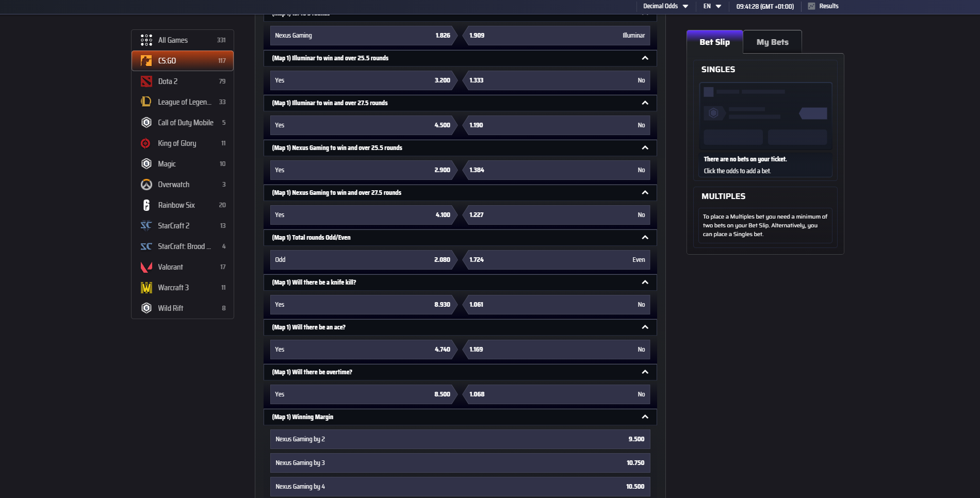980x498 pixels.
Task: Click the Dota 2 logo icon
Action: 146,81
